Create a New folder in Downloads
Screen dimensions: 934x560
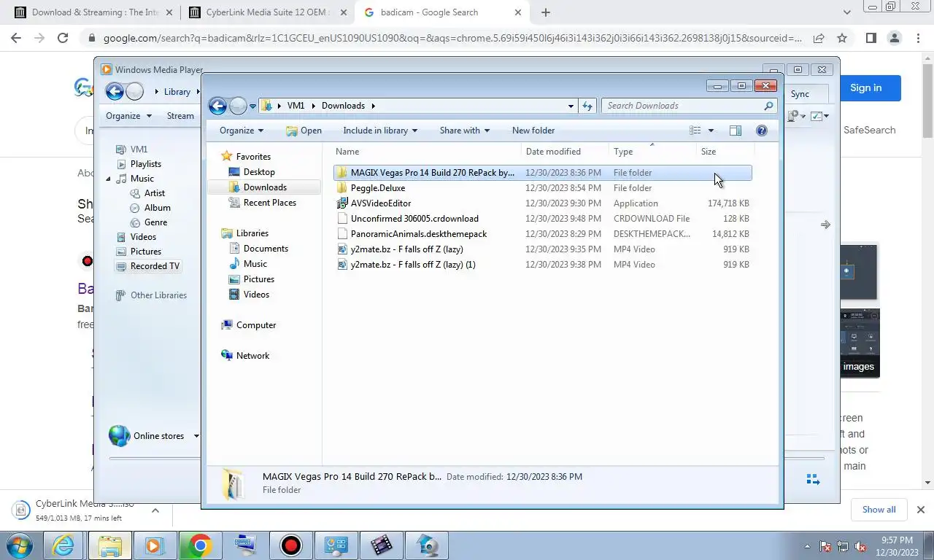tap(533, 131)
